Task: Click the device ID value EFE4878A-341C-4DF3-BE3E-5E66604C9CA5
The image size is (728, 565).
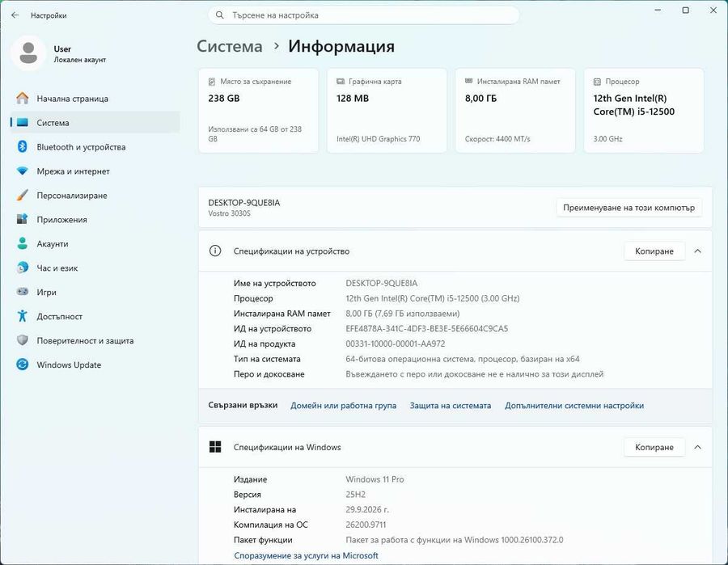Action: click(426, 328)
